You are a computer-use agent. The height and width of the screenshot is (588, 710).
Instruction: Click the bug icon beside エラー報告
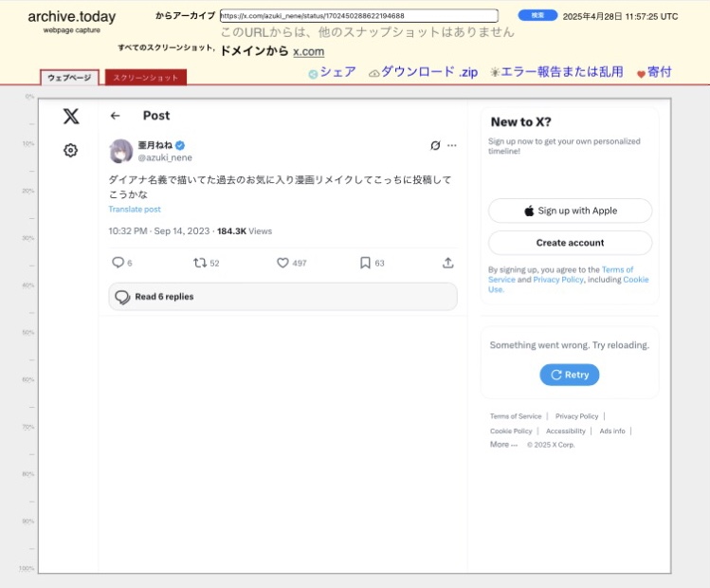coord(495,72)
